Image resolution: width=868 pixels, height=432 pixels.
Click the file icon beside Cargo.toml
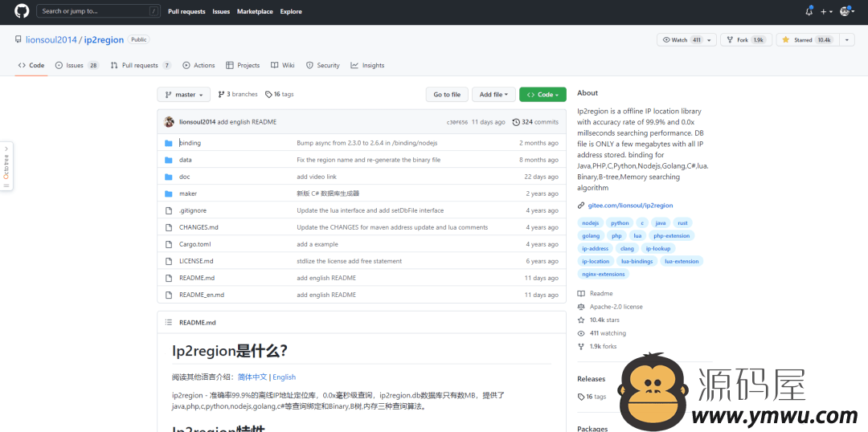tap(168, 244)
